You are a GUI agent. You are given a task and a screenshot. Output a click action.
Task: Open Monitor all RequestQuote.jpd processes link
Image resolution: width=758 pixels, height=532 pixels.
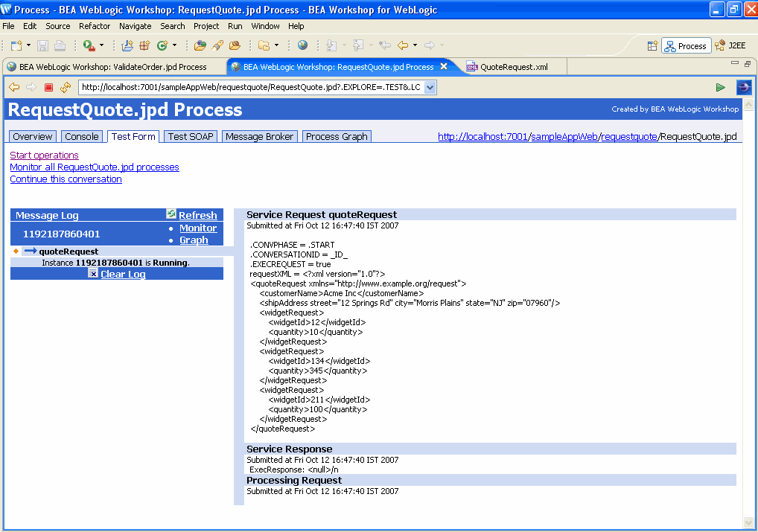click(x=95, y=167)
